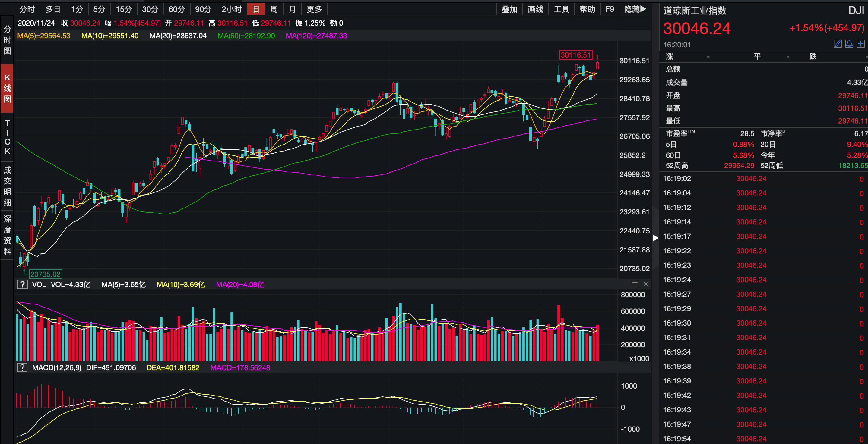Open the VOL indicator help question mark
Screen dimensions: 868x444
pyautogui.click(x=22, y=284)
